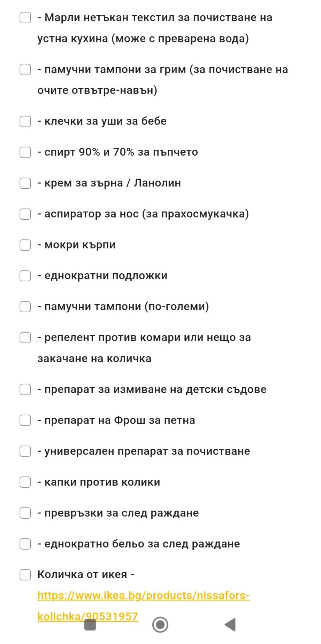Check the 'репелент против комари' item
The height and width of the screenshot is (644, 321).
[x=25, y=338]
